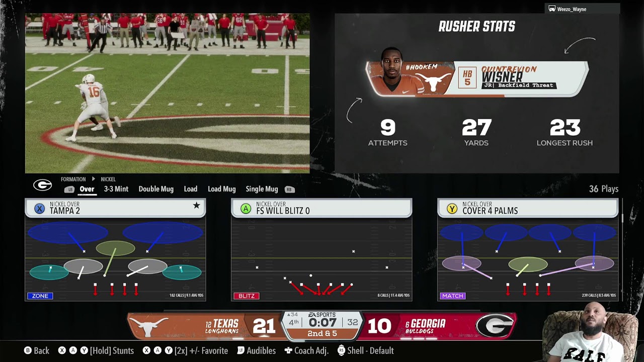Click the '8 CALLS | 11.4 AVG YDS' text
Screen dimensions: 644x362
coord(393,296)
